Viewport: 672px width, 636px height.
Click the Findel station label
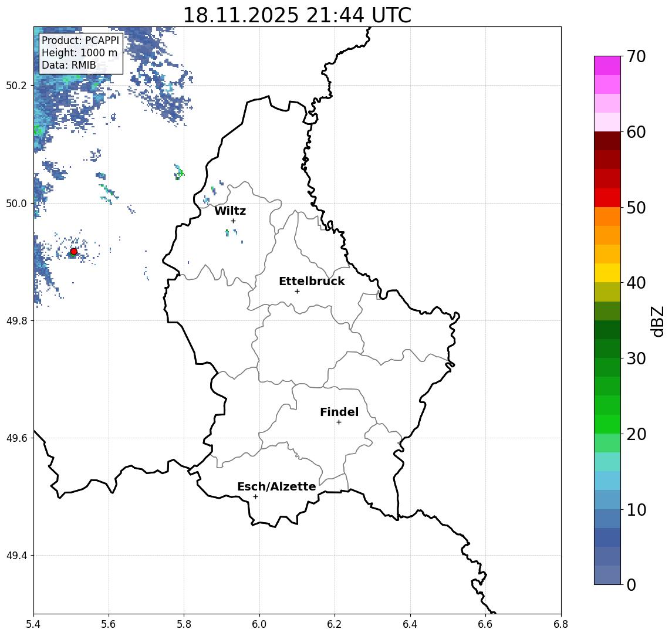coord(339,412)
